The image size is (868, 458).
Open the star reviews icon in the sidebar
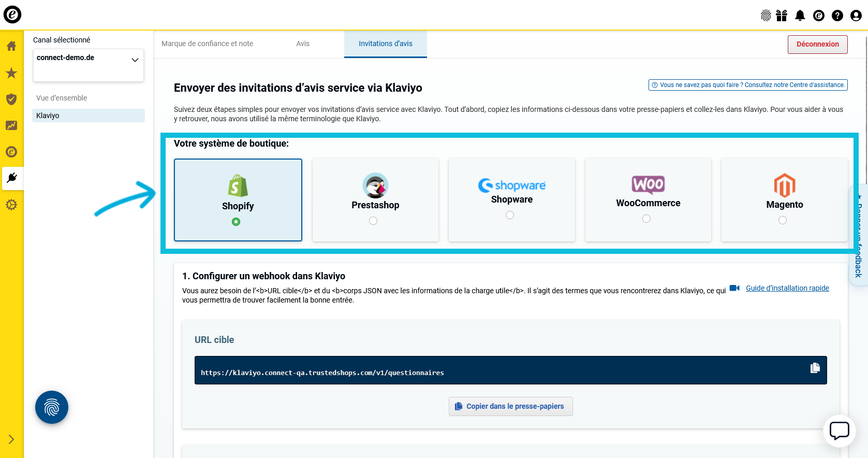pos(11,73)
